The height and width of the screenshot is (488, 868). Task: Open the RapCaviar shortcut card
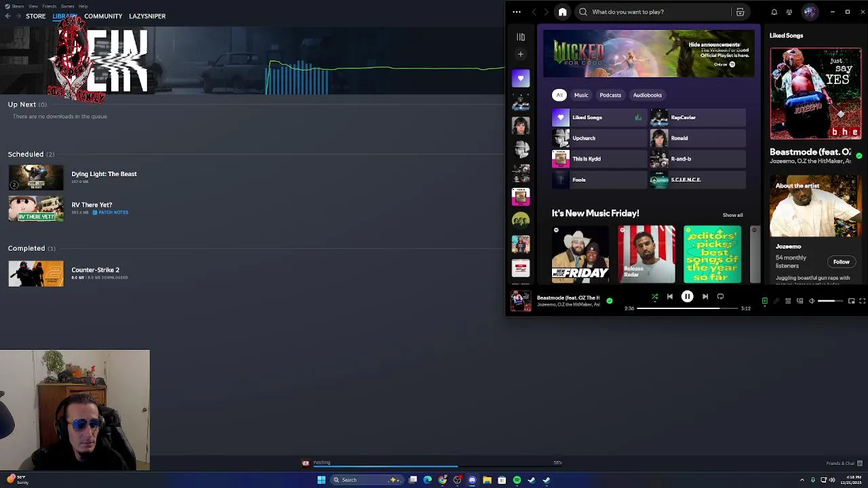point(698,117)
